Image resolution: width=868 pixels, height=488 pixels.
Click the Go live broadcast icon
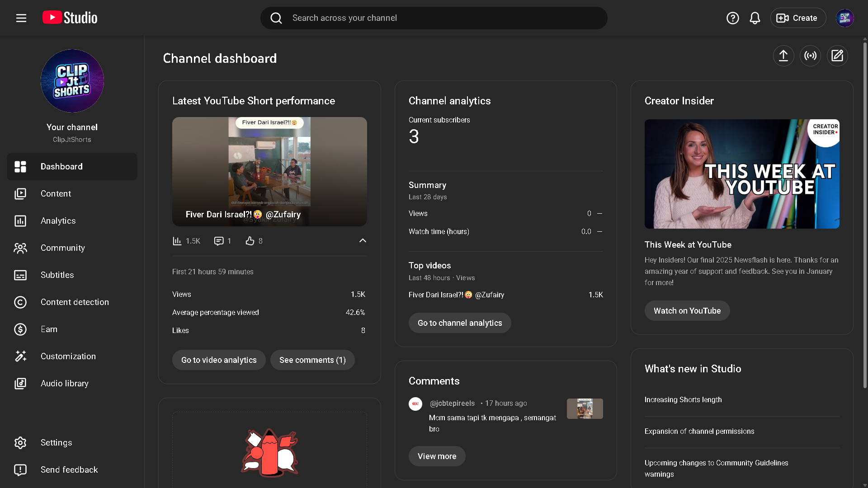click(810, 56)
